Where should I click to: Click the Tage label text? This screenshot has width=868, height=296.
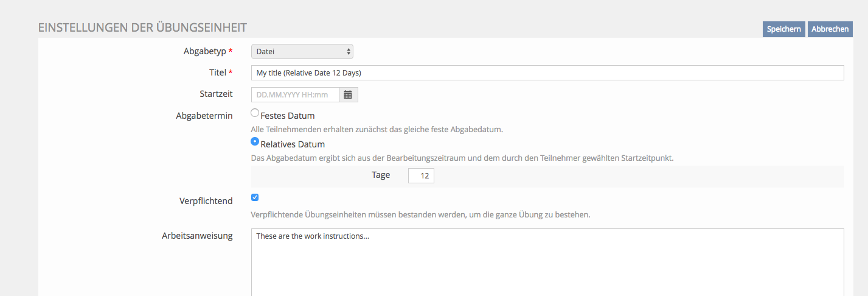point(381,175)
